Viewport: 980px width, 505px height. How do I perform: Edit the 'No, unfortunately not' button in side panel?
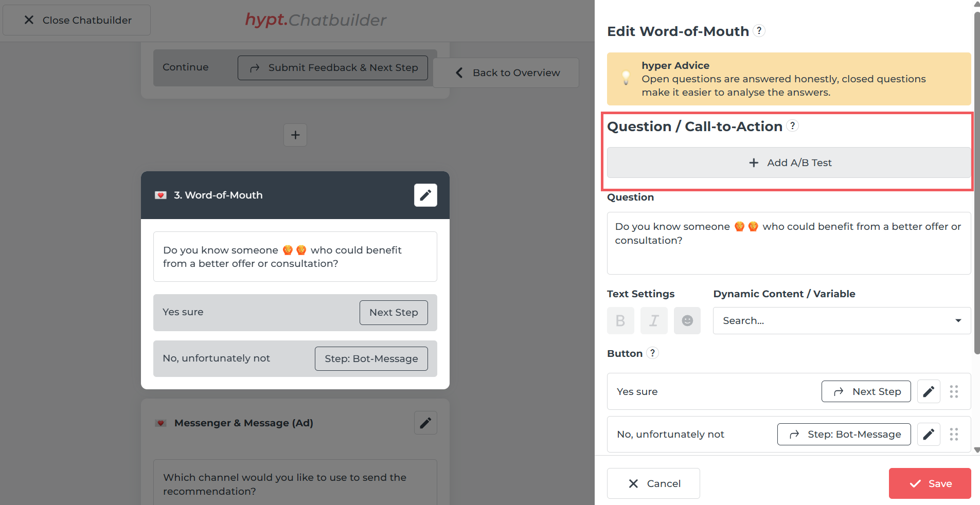coord(929,434)
